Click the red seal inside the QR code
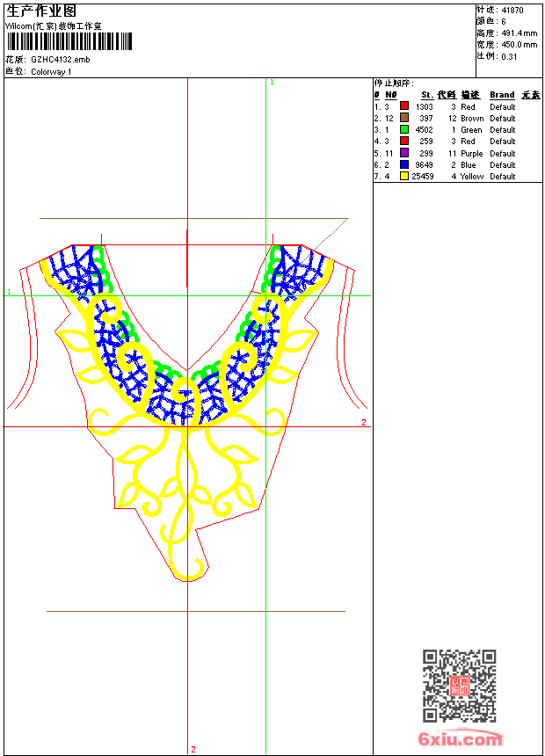The image size is (545, 756). click(x=459, y=687)
